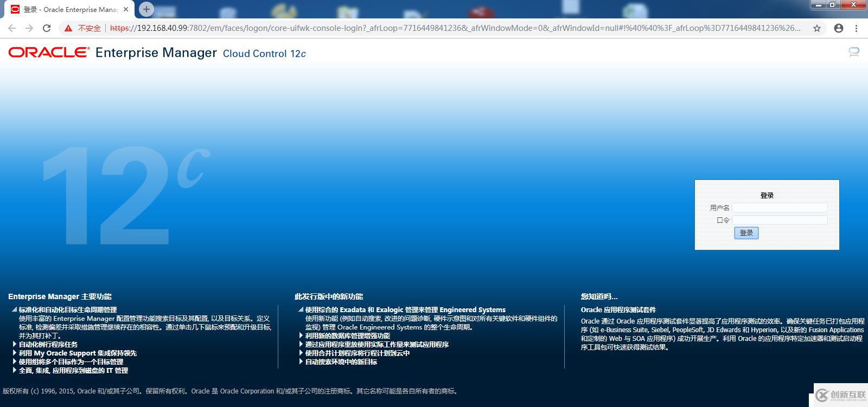
Task: Open a new tab with the plus button
Action: 146,9
